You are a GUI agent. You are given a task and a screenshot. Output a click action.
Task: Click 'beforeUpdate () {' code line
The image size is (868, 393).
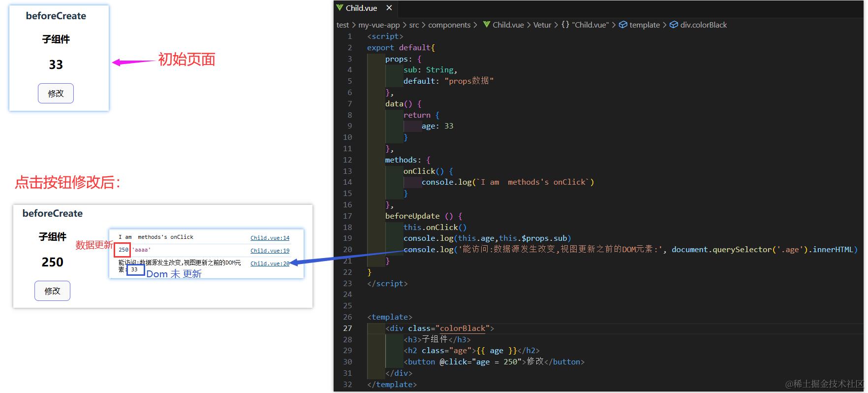[424, 216]
